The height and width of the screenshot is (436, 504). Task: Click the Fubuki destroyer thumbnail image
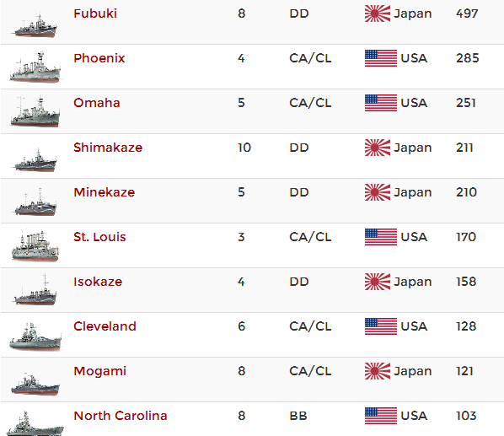[x=35, y=25]
